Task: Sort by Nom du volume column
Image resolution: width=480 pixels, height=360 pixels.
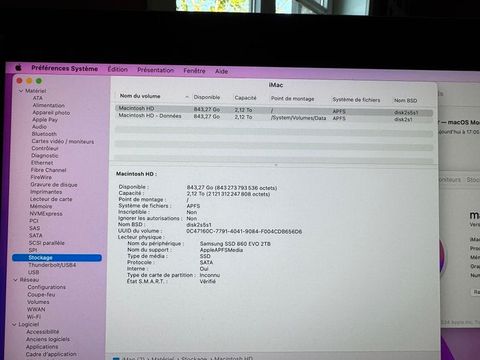Action: 140,96
